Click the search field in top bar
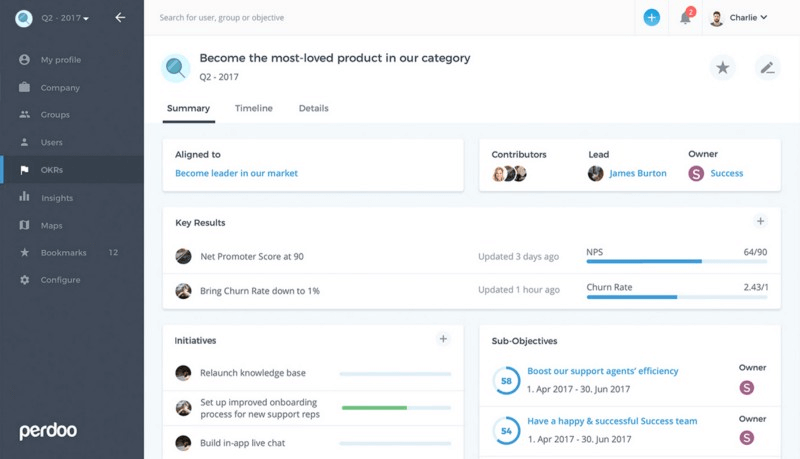Screen dimensions: 800x459 (x=300, y=17)
